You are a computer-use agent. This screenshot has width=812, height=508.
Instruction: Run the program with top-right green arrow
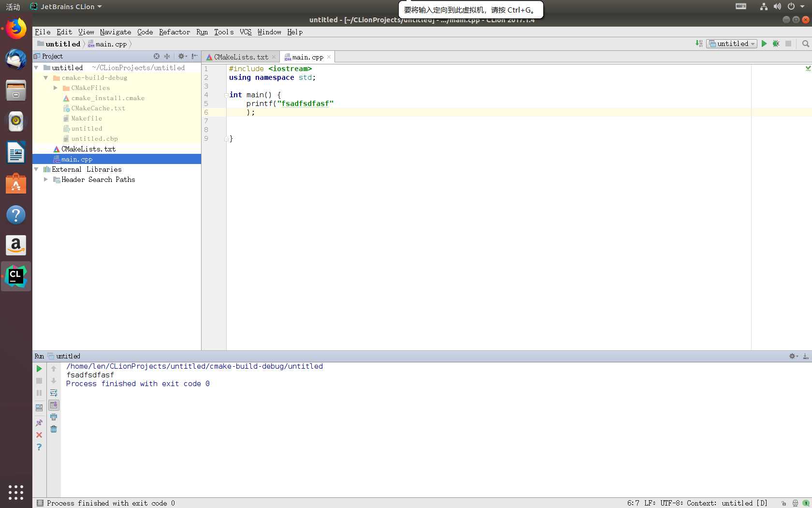click(x=764, y=44)
